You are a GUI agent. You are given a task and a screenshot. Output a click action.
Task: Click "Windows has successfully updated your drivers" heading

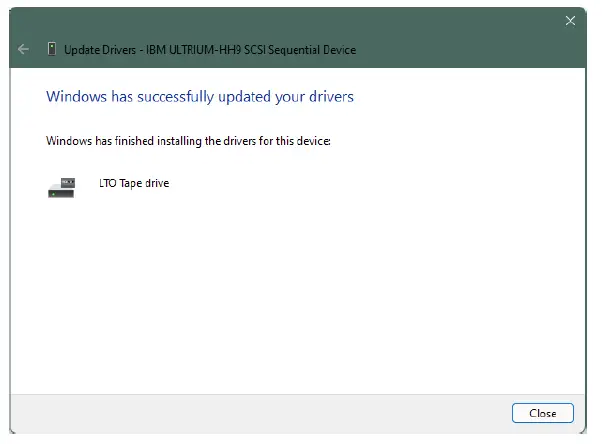200,96
